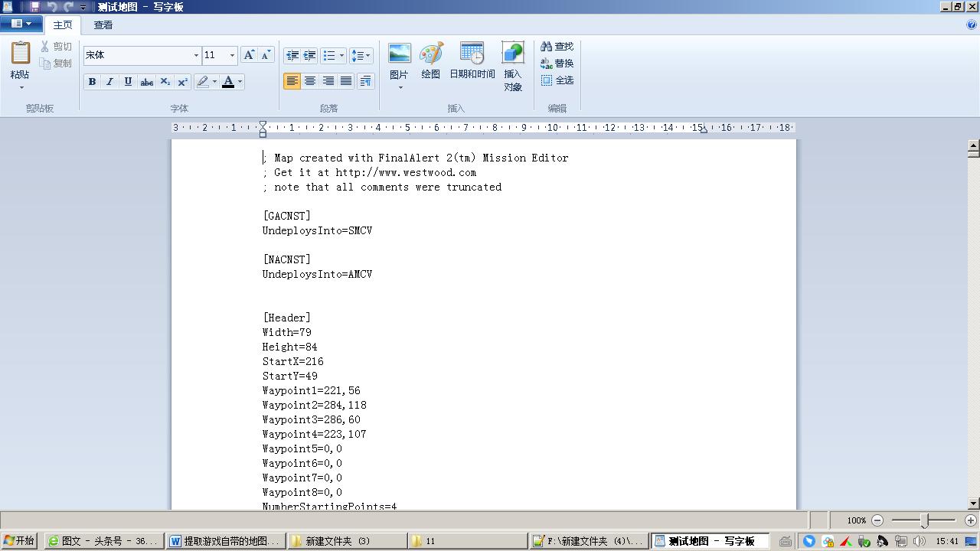Insert a Paint drawing (绘图)
980x551 pixels.
(431, 60)
